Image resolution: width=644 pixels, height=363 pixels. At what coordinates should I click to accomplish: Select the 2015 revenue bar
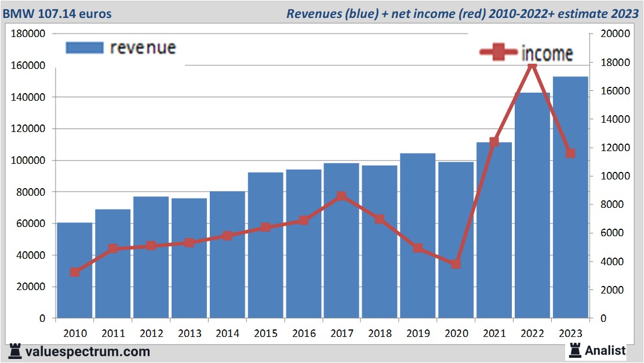pyautogui.click(x=265, y=245)
